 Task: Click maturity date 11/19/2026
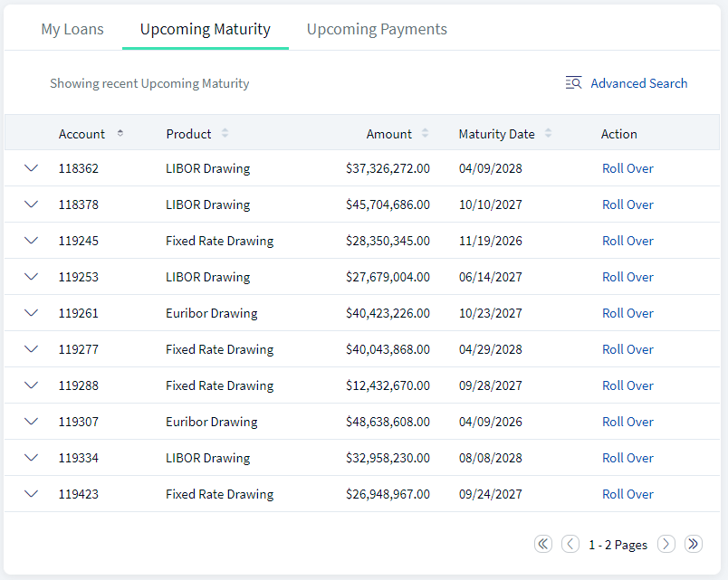tap(491, 241)
